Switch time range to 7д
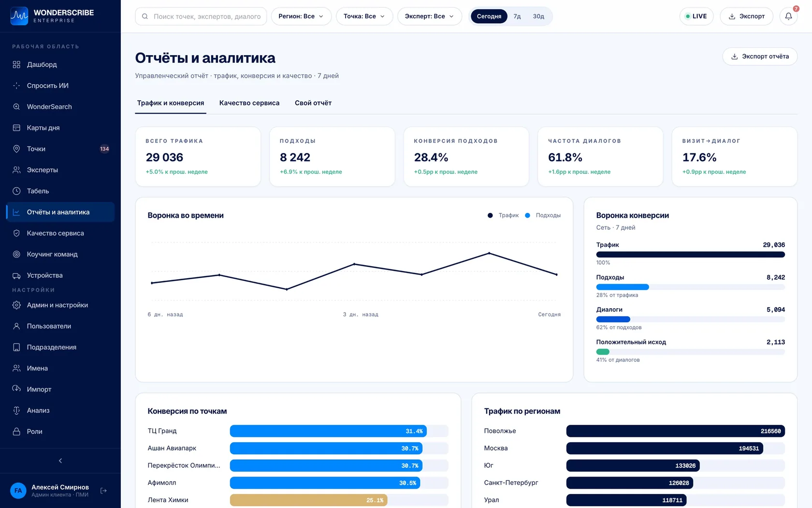 (x=517, y=16)
